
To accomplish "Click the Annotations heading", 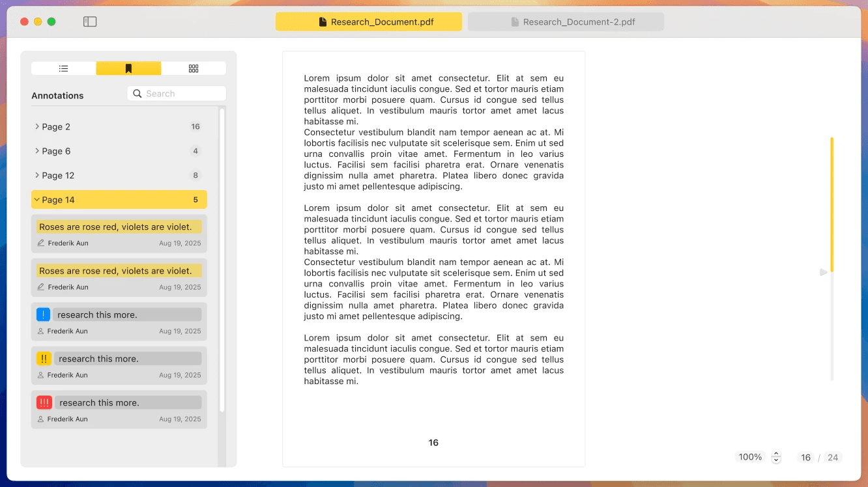I will point(57,96).
